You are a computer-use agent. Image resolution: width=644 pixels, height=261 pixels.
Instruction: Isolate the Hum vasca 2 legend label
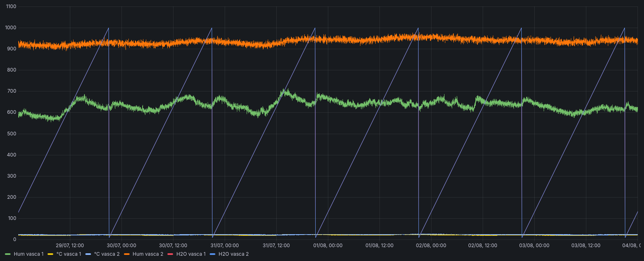click(148, 254)
